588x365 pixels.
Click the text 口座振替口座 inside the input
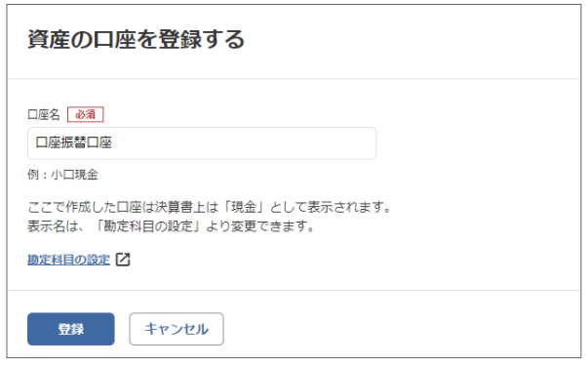pyautogui.click(x=74, y=142)
